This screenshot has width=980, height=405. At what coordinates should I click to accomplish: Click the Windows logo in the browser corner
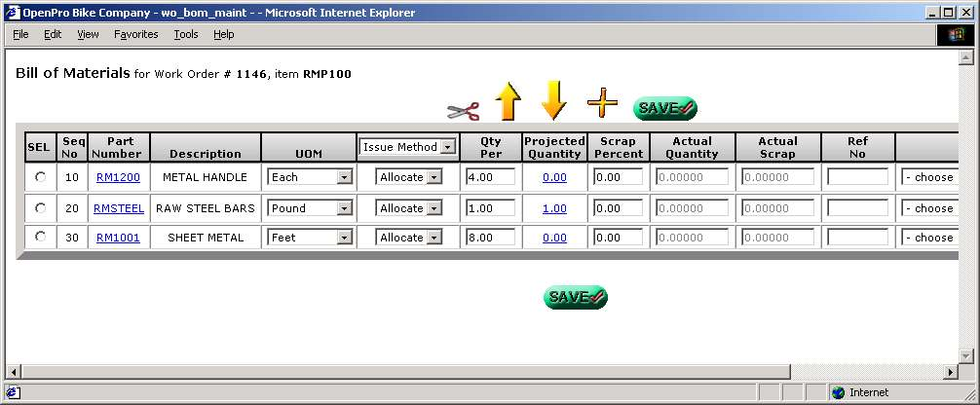click(x=956, y=34)
